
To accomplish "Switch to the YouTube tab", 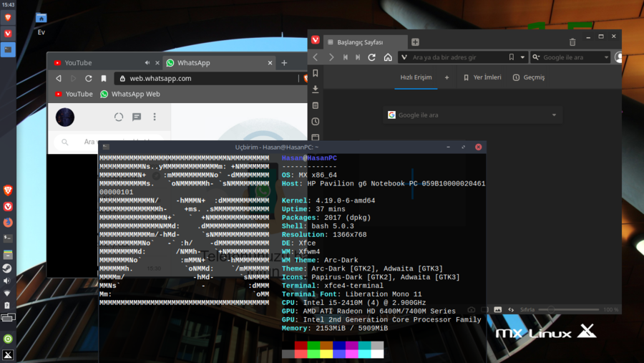I will [79, 63].
